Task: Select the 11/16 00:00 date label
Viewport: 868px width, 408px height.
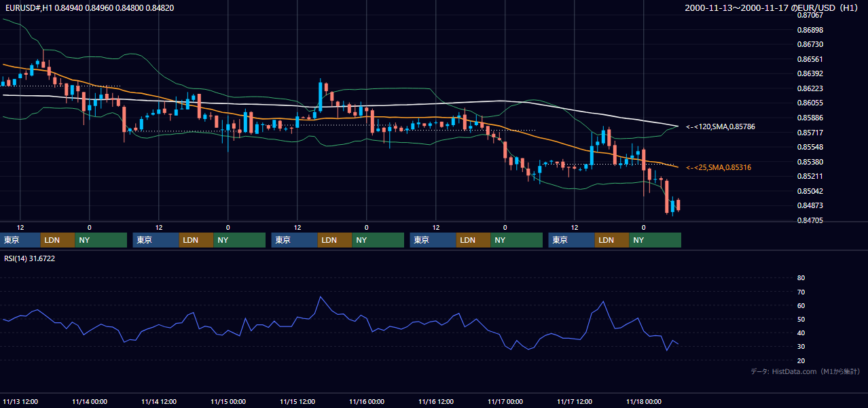Action: (367, 402)
